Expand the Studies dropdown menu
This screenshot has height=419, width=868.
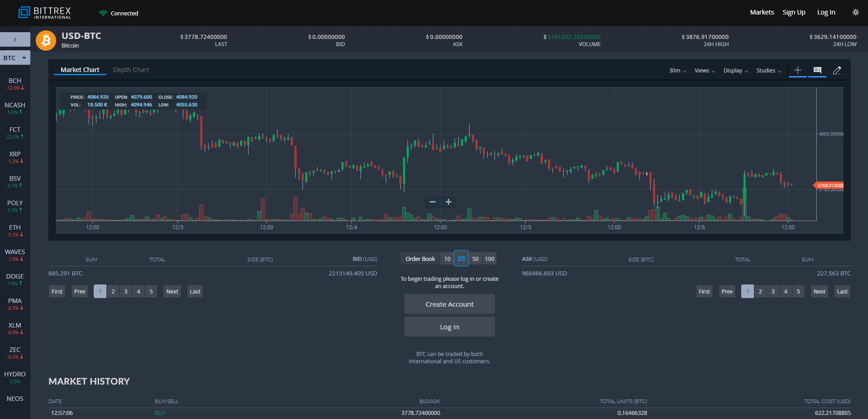tap(768, 71)
